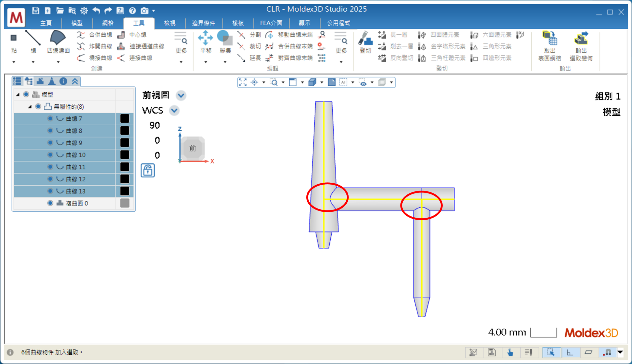Screen dimensions: 632x364
Task: Toggle visibility of the 模型 root node
Action: pos(26,95)
